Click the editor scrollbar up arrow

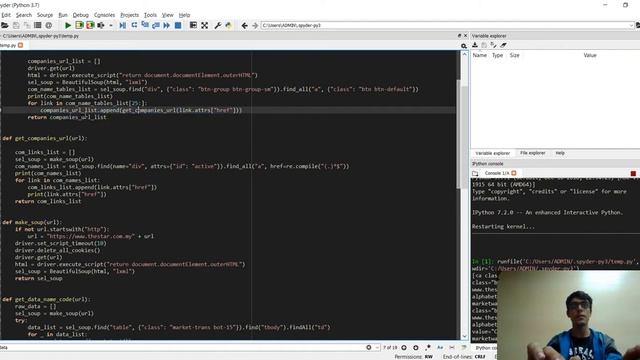(x=464, y=54)
